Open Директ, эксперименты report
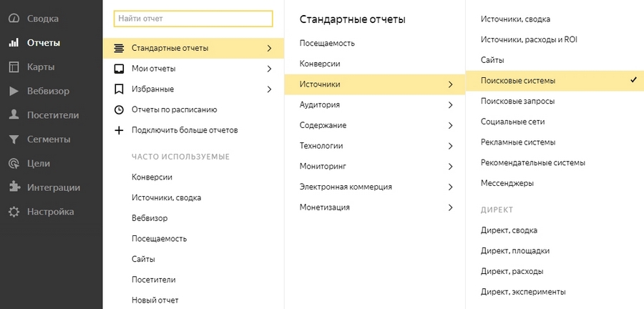This screenshot has height=309, width=644. (523, 292)
